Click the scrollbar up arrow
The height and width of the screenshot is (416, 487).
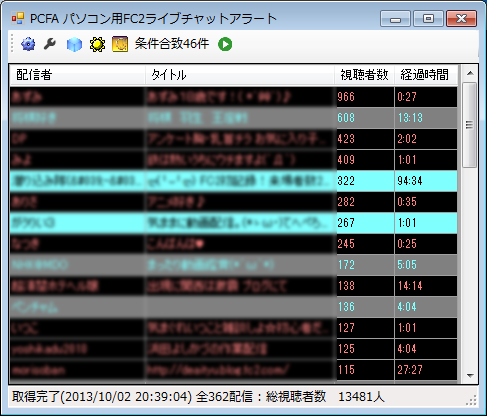point(470,73)
